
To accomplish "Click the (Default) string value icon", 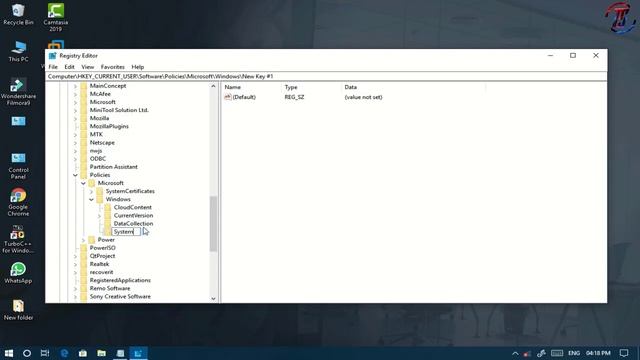I will [x=228, y=97].
